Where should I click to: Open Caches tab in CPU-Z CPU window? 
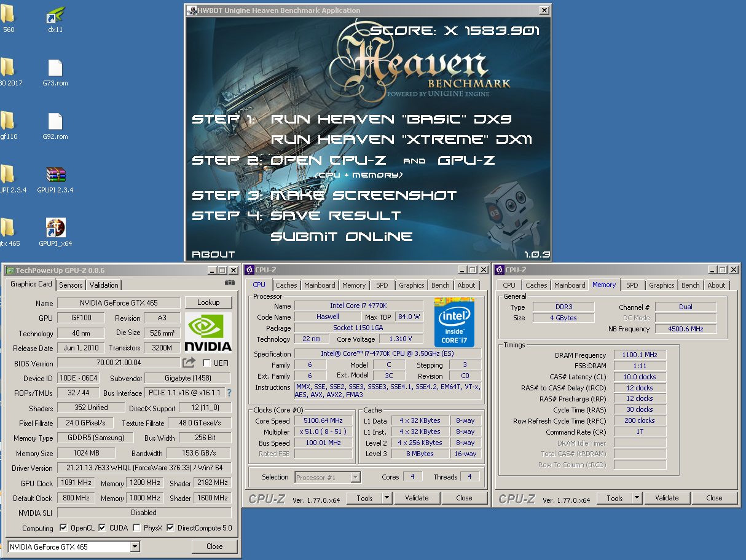pos(286,285)
